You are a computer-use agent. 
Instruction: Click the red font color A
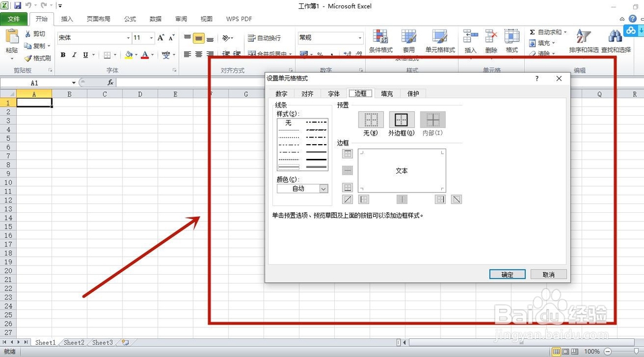(145, 55)
